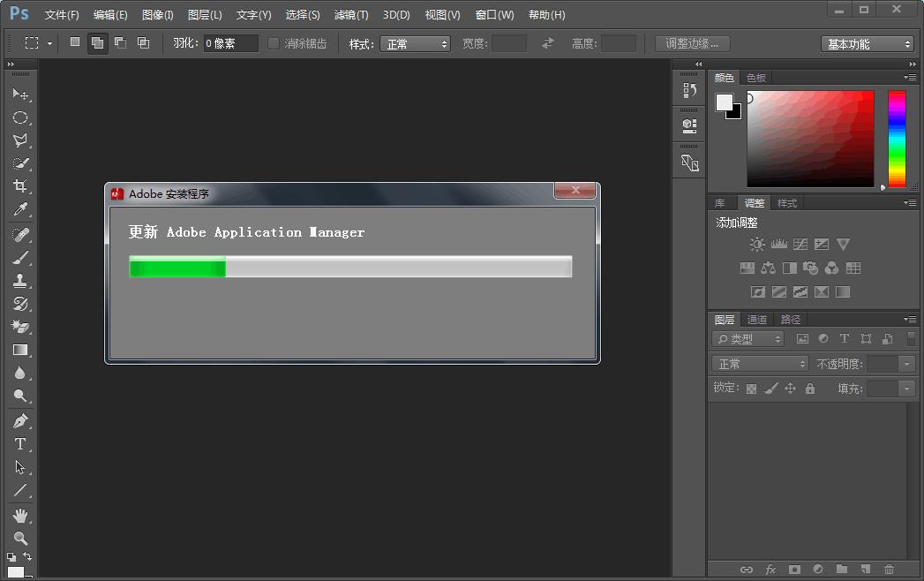Screen dimensions: 924x581
Task: Select the History Brush tool
Action: (x=20, y=304)
